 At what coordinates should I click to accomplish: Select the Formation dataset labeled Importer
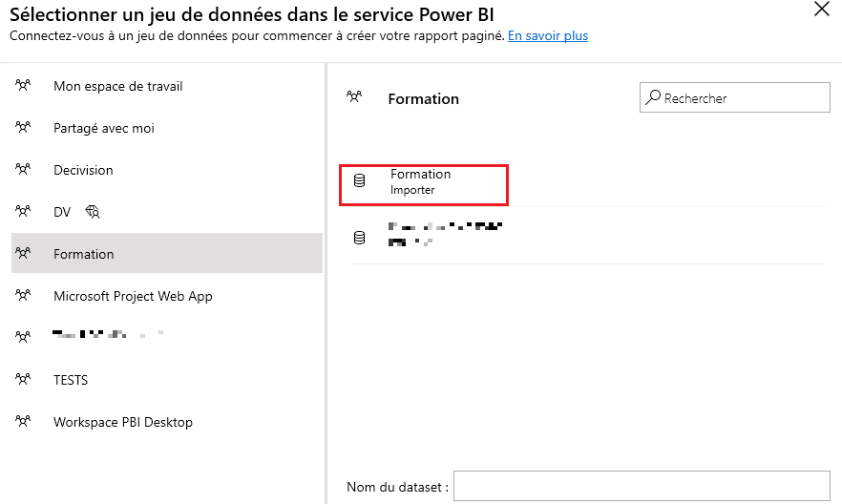[x=421, y=182]
